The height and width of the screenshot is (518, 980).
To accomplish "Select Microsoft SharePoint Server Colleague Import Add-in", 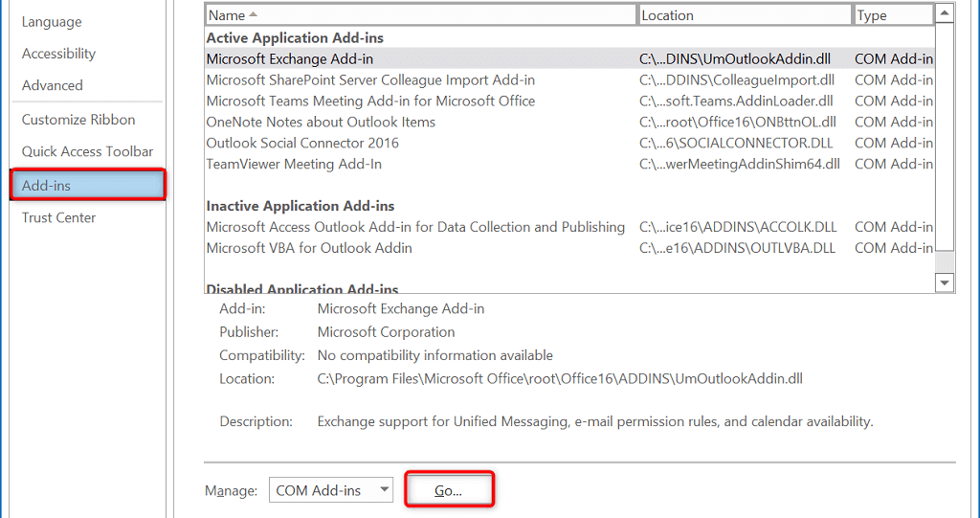I will click(569, 80).
